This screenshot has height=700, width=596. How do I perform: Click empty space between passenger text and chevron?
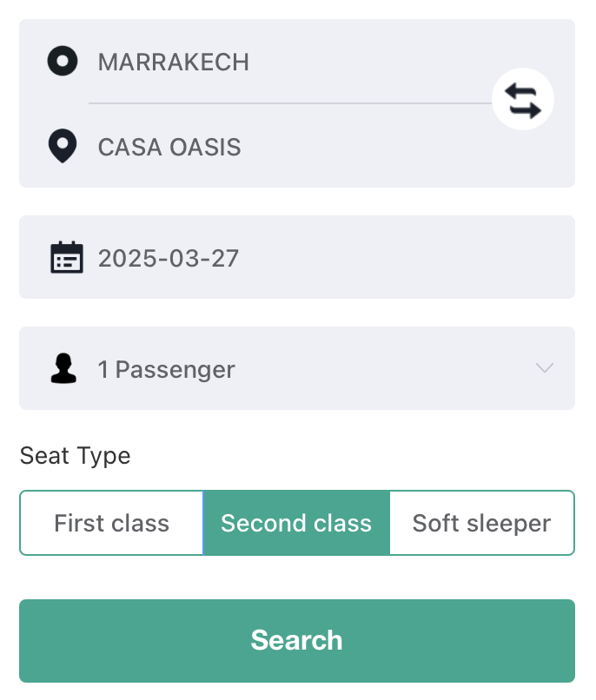(x=382, y=369)
